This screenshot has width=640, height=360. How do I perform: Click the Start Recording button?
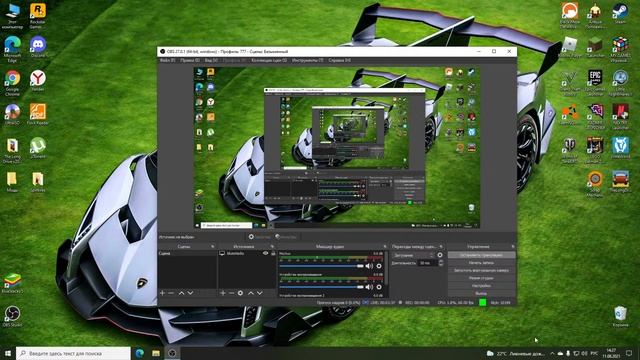tap(481, 263)
